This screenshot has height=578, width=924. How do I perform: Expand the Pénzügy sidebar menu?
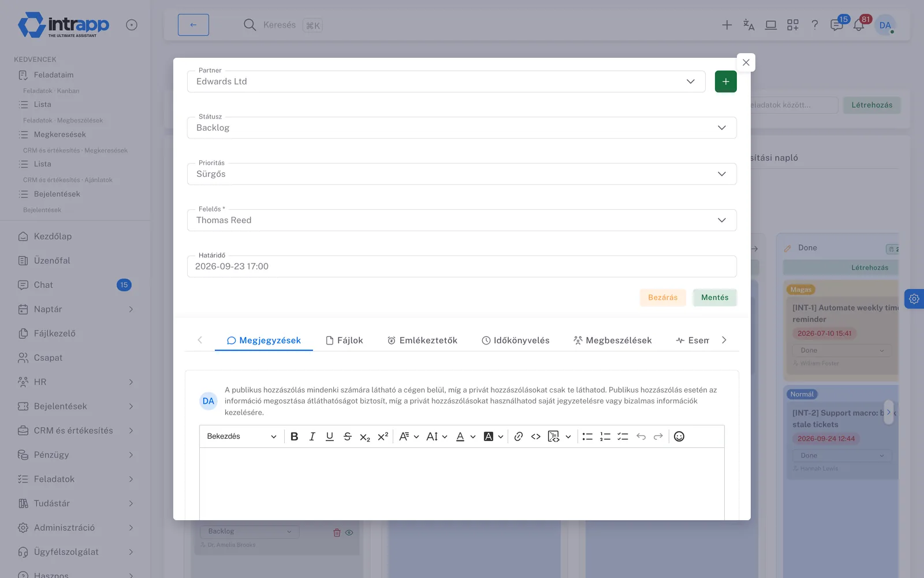(75, 455)
